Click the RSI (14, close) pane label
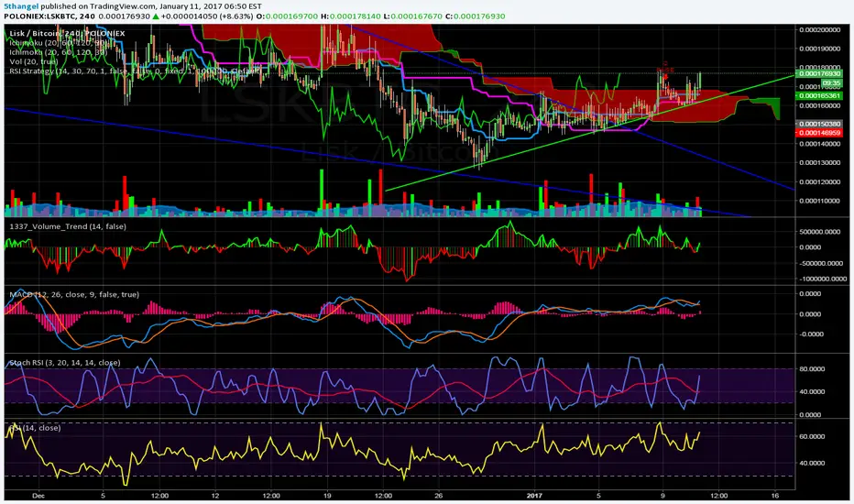This screenshot has height=504, width=854. click(x=35, y=428)
